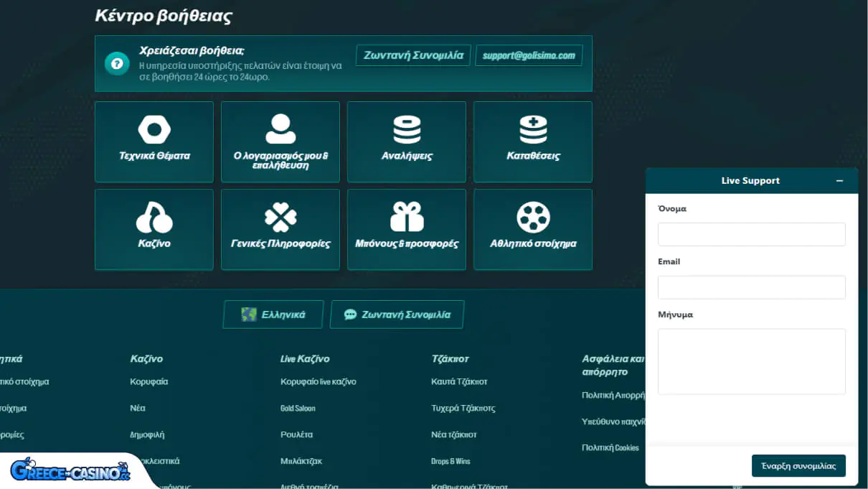The width and height of the screenshot is (868, 489).
Task: Click the question mark help icon
Action: [x=117, y=63]
